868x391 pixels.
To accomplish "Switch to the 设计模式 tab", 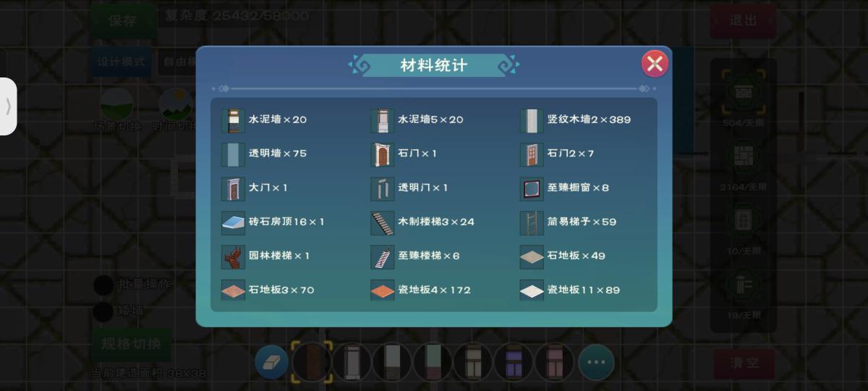I will (x=122, y=62).
